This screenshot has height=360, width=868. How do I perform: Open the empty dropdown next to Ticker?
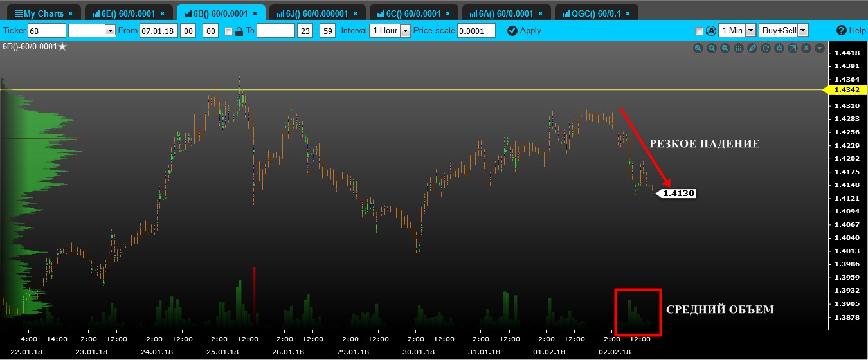click(91, 30)
